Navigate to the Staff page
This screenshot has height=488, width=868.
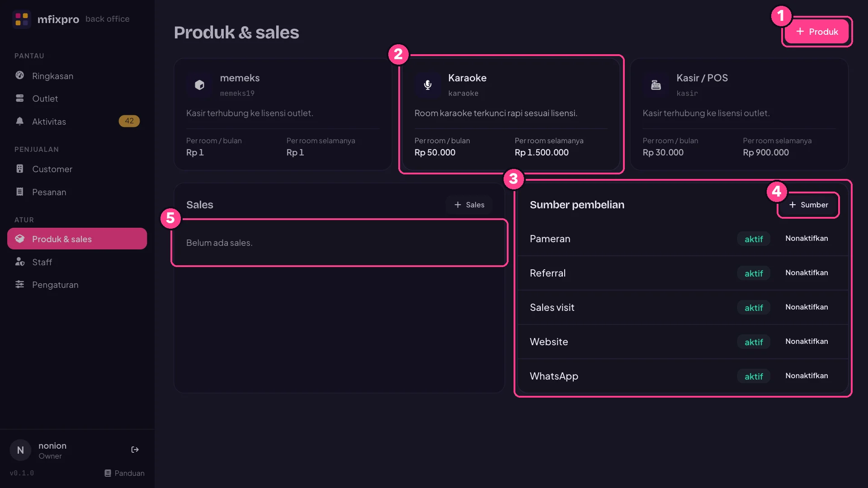[77, 262]
